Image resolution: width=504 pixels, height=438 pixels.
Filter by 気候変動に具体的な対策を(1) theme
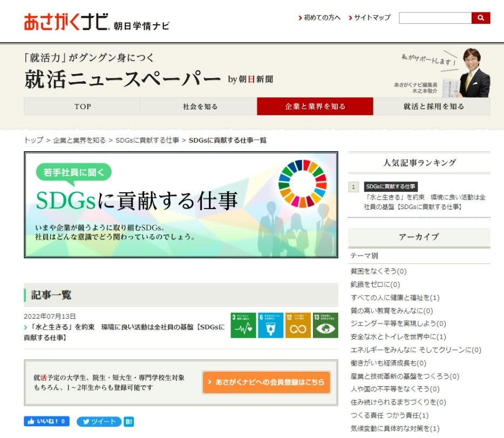(x=394, y=429)
